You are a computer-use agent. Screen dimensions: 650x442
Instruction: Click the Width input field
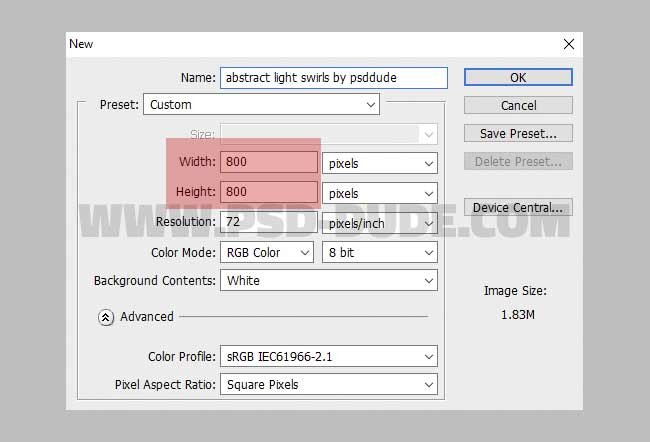pos(270,162)
